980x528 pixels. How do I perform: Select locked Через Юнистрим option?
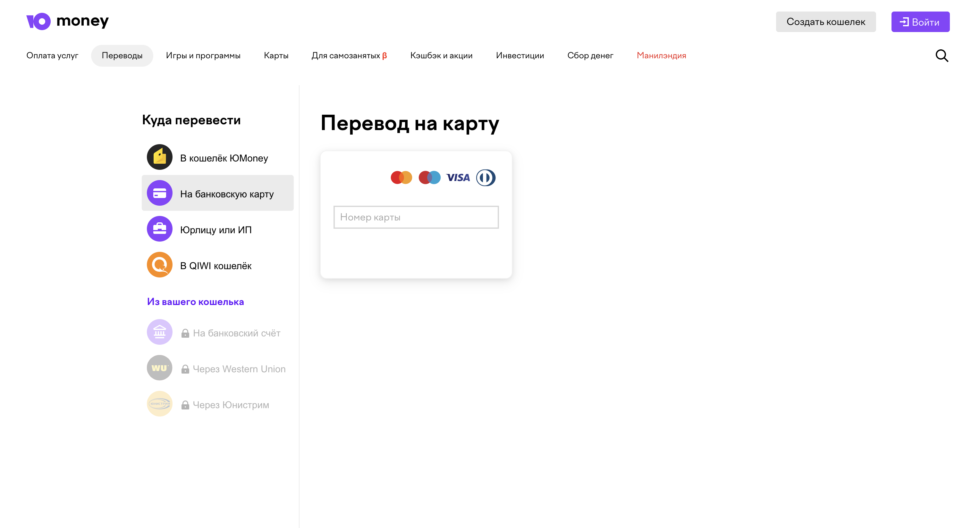tap(218, 404)
